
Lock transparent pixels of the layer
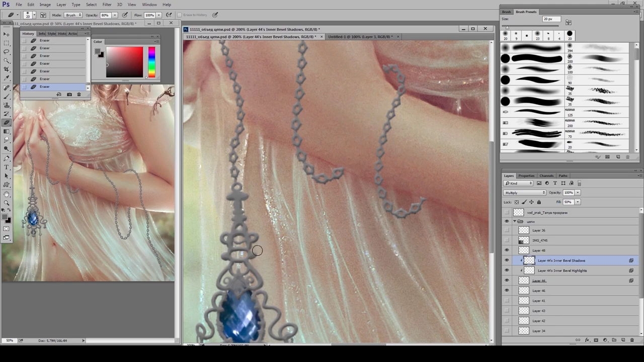(x=517, y=202)
